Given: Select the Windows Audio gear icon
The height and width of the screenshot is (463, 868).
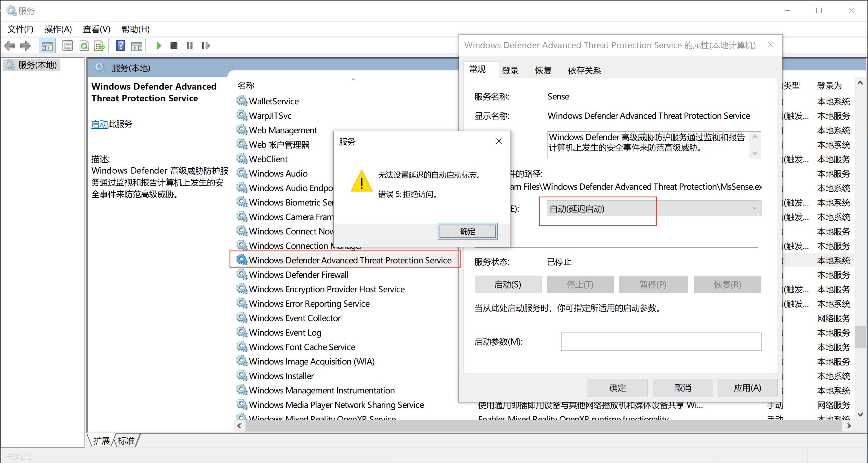Looking at the screenshot, I should [x=242, y=173].
